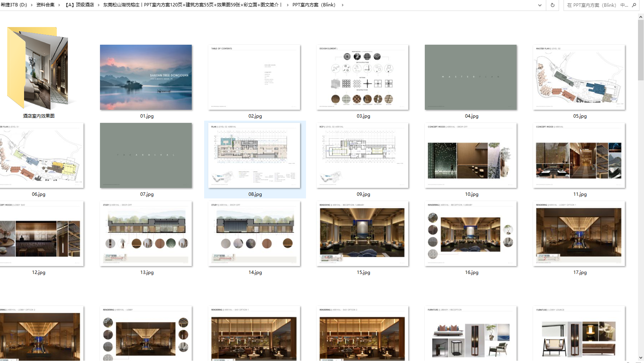Expand chevron after 【A】顶级酒店 breadcrumb
This screenshot has width=644, height=363.
click(x=98, y=5)
